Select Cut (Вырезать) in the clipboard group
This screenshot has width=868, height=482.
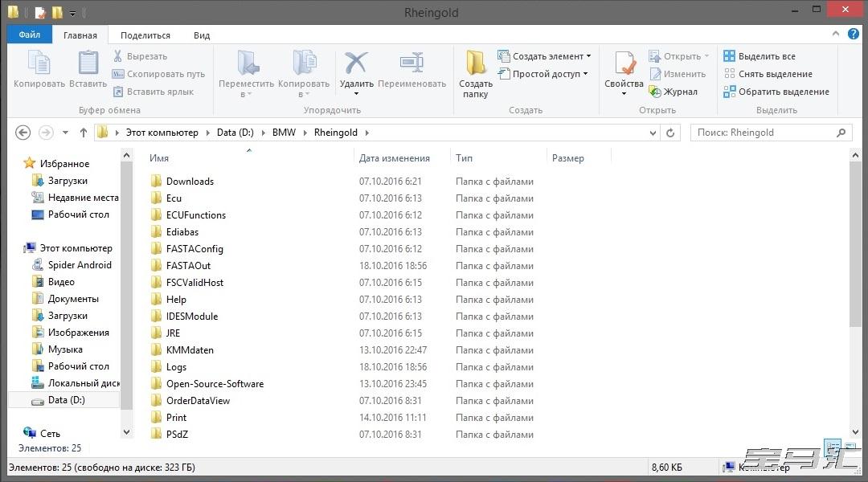(140, 56)
